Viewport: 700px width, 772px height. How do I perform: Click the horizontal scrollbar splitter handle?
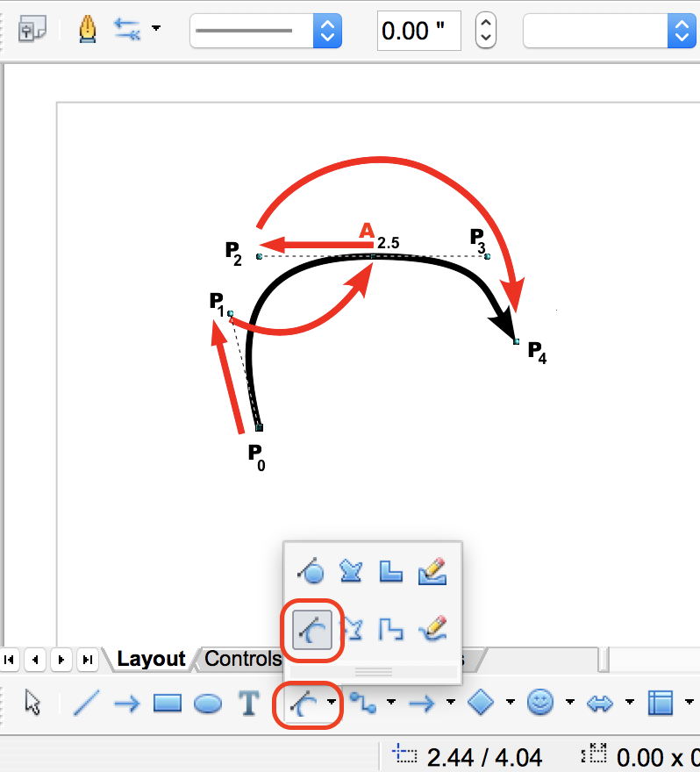click(604, 660)
